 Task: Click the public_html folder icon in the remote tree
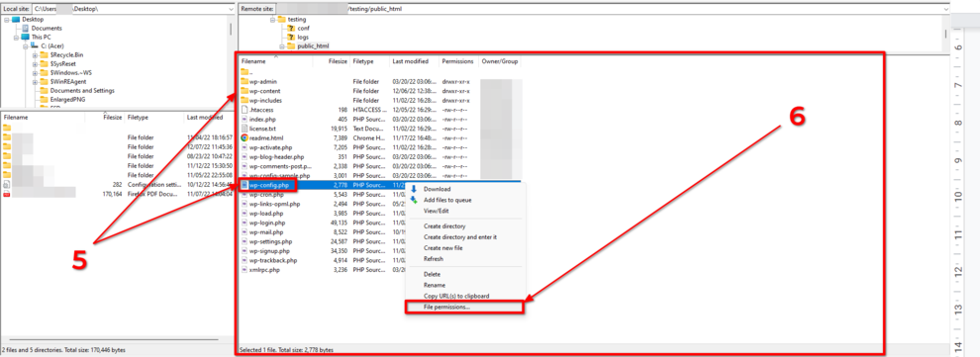(291, 46)
